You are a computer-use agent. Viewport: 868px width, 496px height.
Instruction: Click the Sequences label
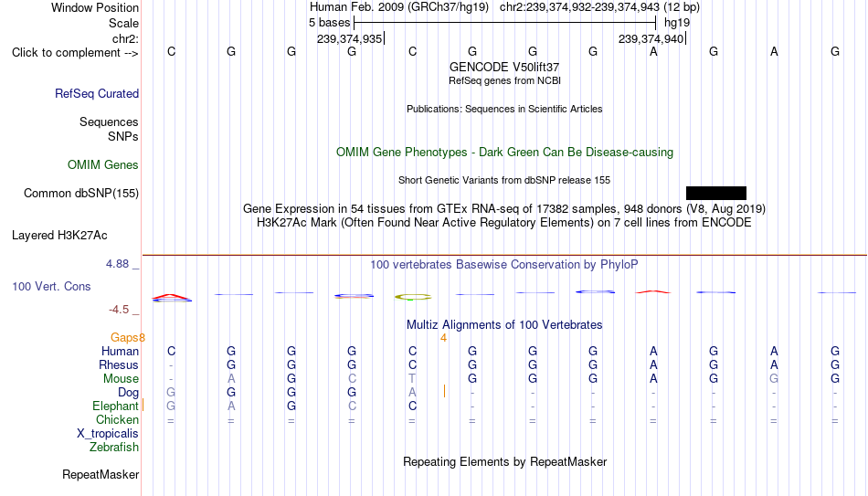(109, 121)
